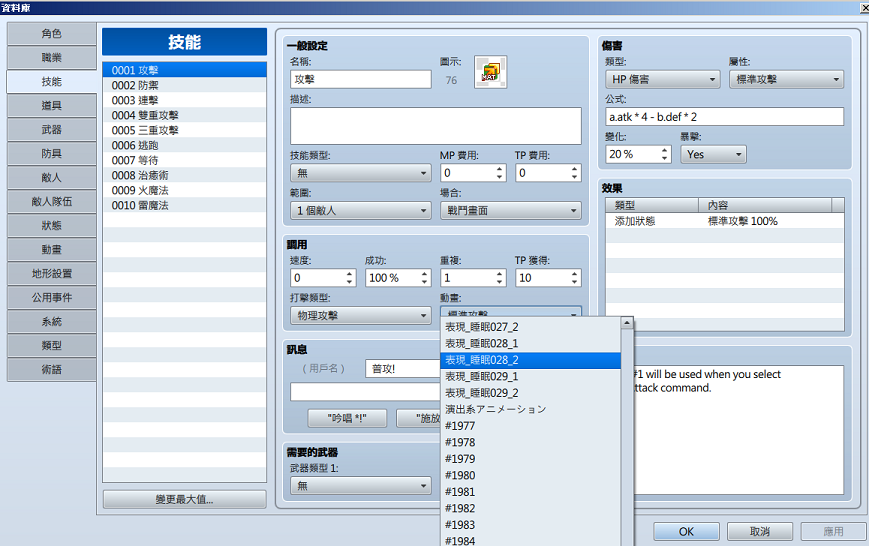
Task: Increase the 速度 stepper value
Action: 349,273
